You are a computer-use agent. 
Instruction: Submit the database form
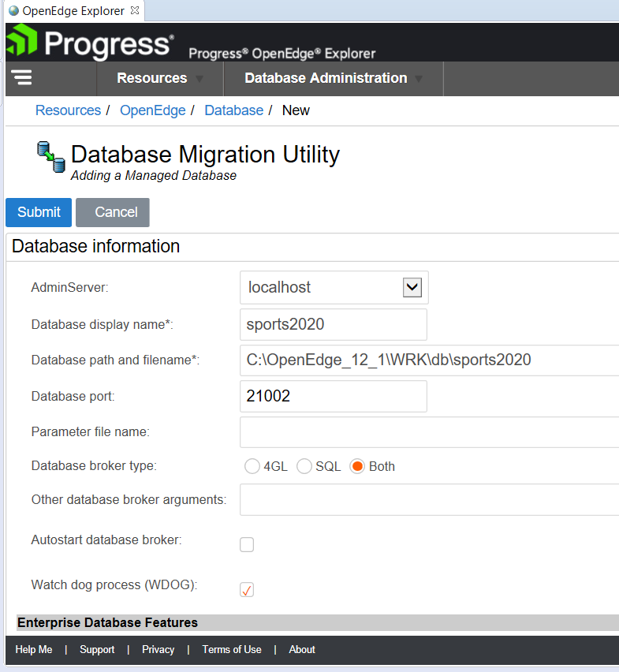click(x=39, y=212)
